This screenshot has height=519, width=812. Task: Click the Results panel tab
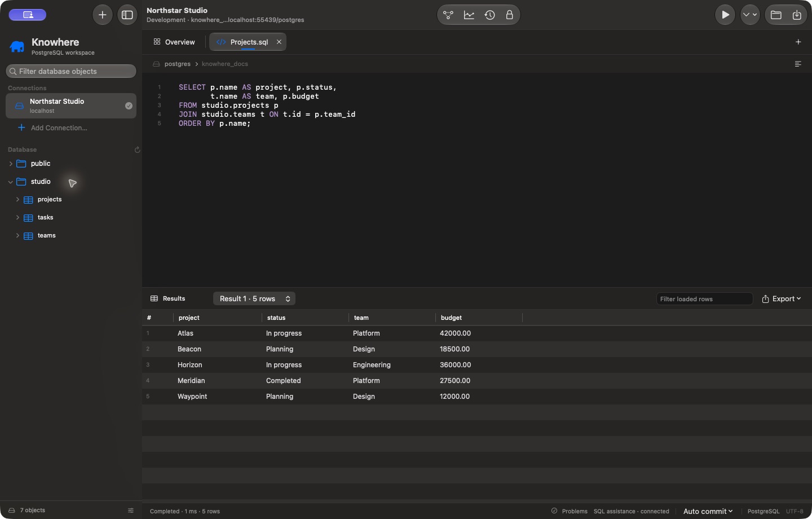[167, 298]
